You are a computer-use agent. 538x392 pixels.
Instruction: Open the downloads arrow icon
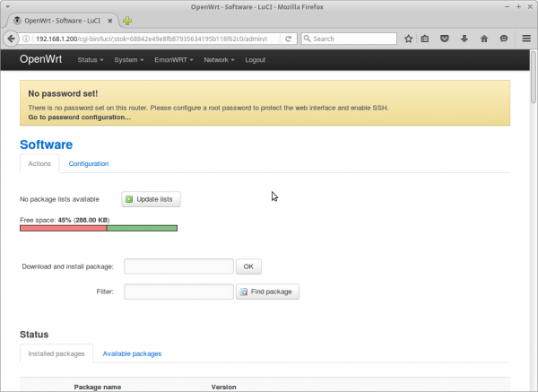464,39
